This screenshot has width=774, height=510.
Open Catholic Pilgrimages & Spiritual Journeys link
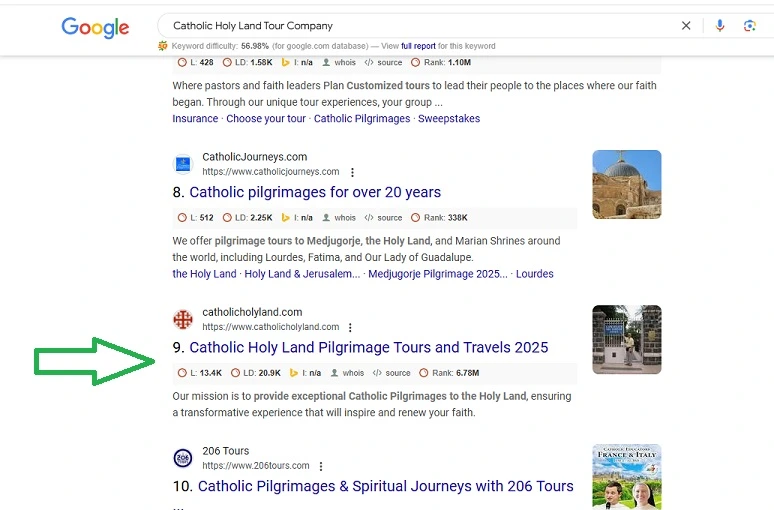[x=386, y=486]
